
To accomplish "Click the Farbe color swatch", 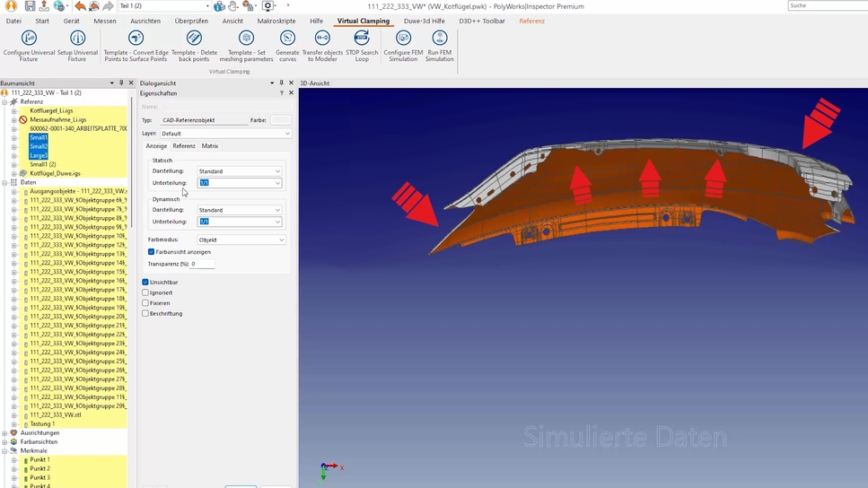I will tap(280, 120).
